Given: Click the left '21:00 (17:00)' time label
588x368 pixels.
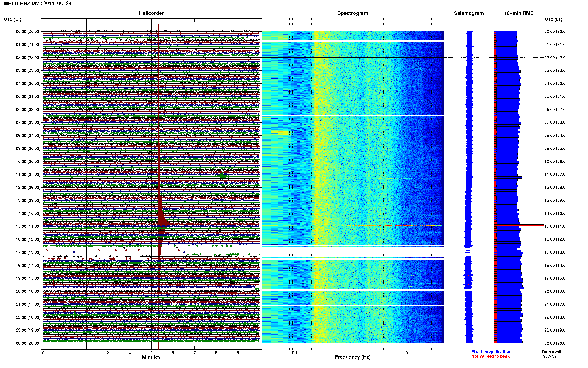Looking at the screenshot, I should tap(28, 304).
